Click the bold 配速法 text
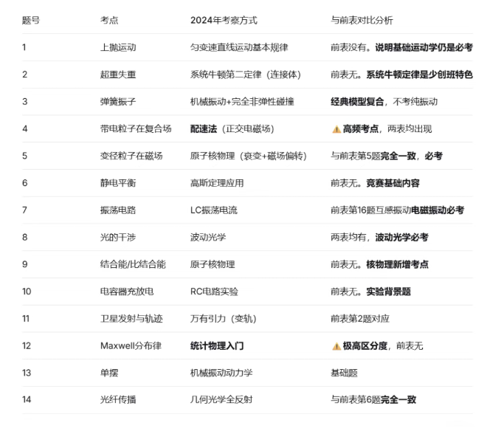This screenshot has height=434, width=504. coord(204,129)
